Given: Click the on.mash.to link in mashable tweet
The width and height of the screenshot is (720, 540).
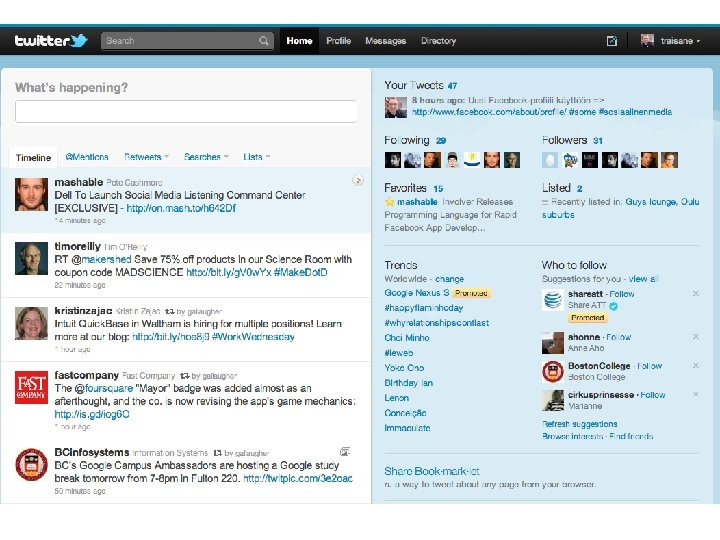Looking at the screenshot, I should (x=181, y=208).
